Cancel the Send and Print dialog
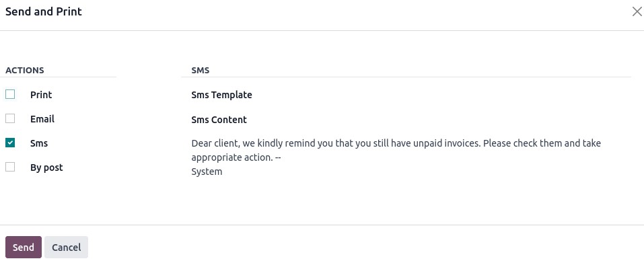Screen dimensions: 644x265 (66, 248)
